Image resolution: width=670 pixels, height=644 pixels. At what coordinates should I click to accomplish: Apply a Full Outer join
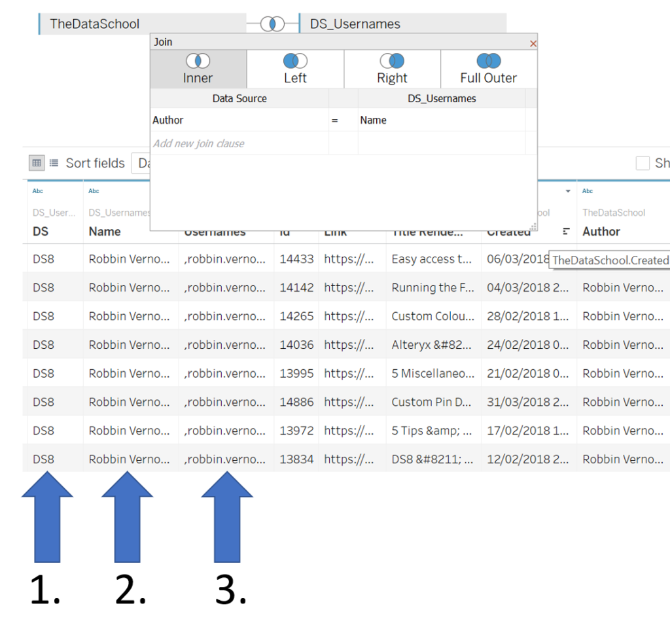click(x=488, y=68)
